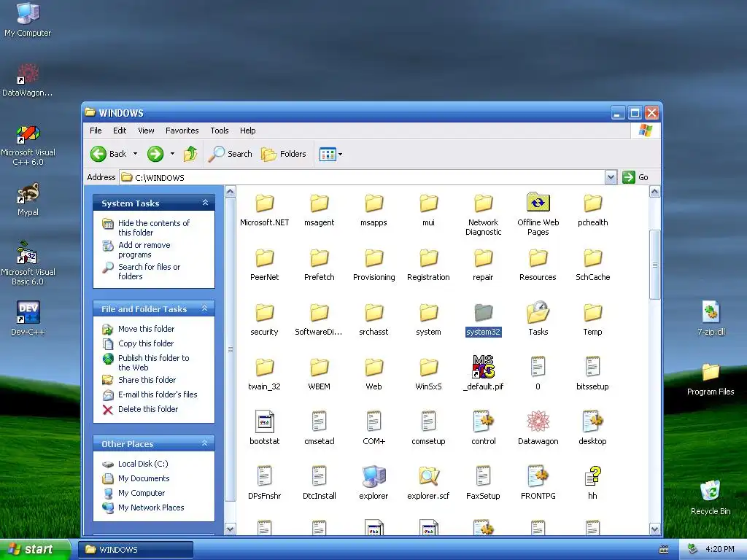Select the WinSxS folder
The height and width of the screenshot is (560, 747).
point(428,367)
